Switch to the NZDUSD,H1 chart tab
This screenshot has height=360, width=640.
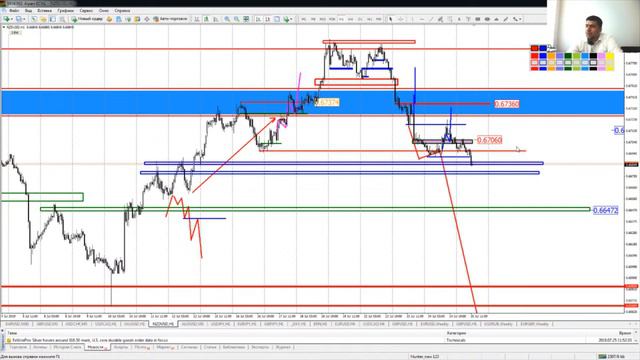click(163, 324)
